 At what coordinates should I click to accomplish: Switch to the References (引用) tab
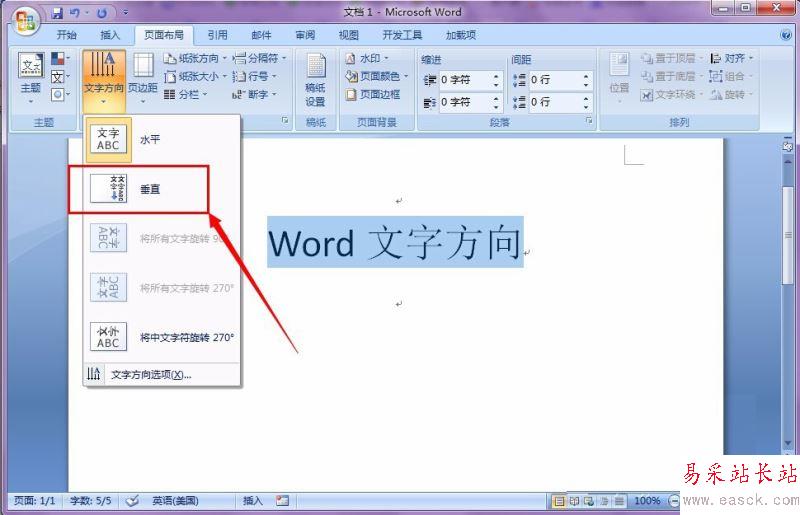[x=217, y=35]
